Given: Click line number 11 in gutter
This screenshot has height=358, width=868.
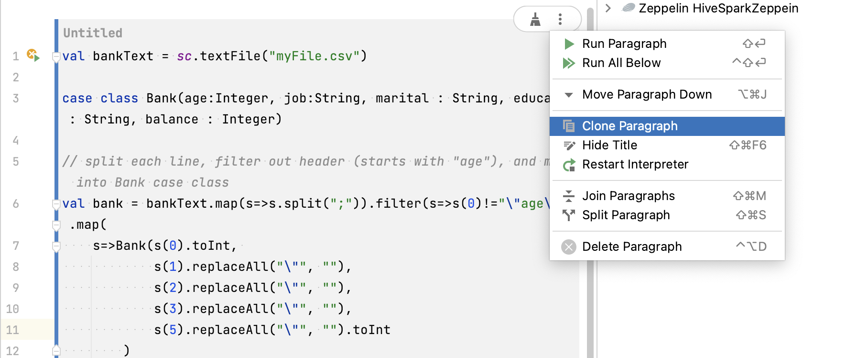Looking at the screenshot, I should [x=12, y=330].
